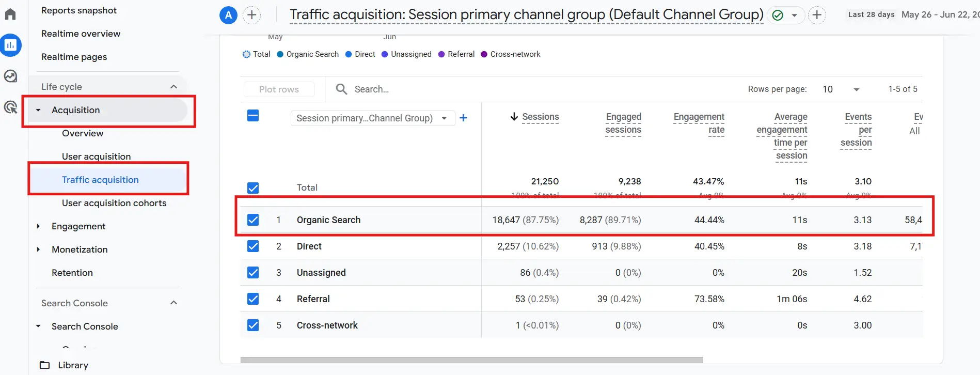Click the Referral legend dot
The width and height of the screenshot is (980, 375).
(441, 54)
